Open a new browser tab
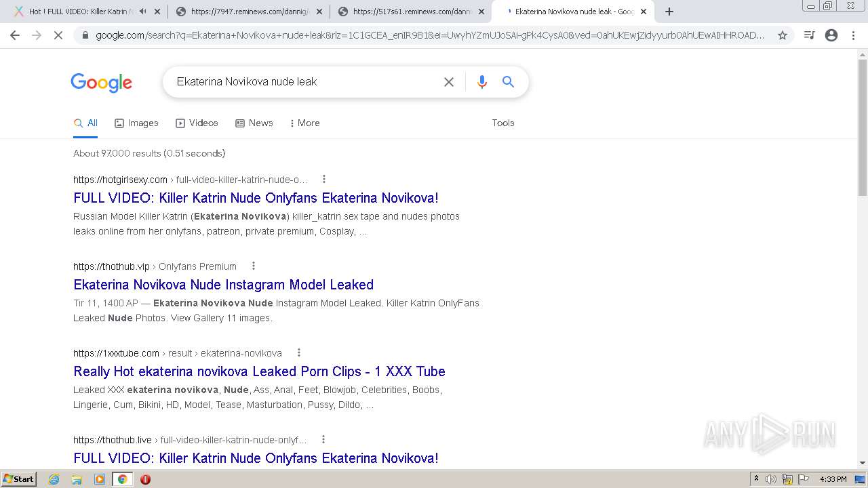The image size is (868, 488). [x=669, y=12]
